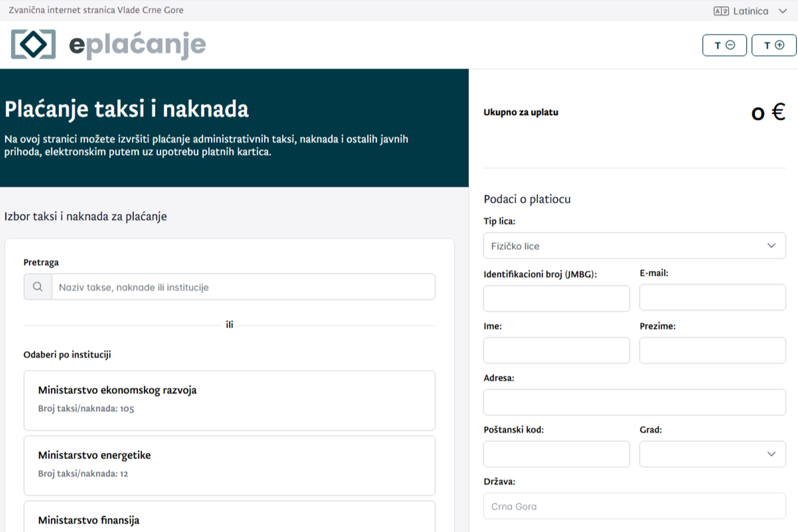Click the Ime input field
The width and height of the screenshot is (798, 532).
click(x=556, y=350)
